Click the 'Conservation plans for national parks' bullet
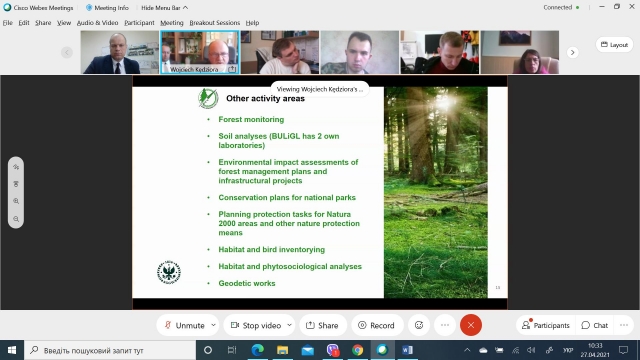 pos(287,198)
